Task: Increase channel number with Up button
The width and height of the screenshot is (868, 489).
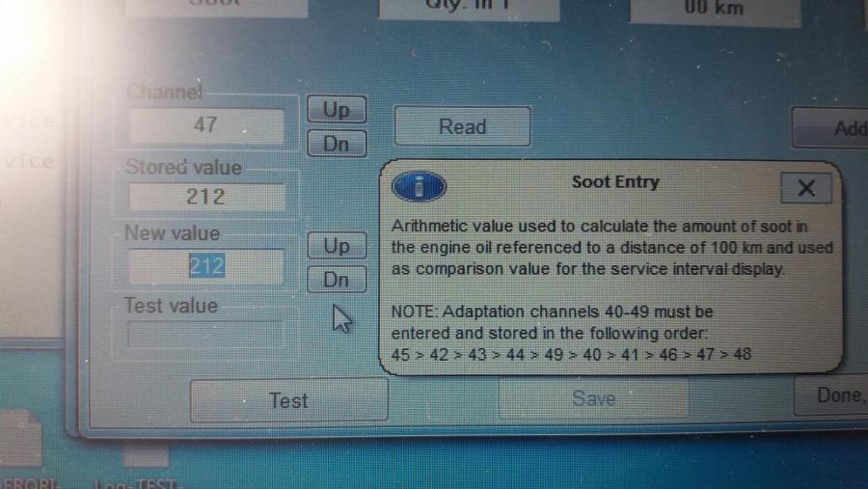Action: pyautogui.click(x=337, y=110)
